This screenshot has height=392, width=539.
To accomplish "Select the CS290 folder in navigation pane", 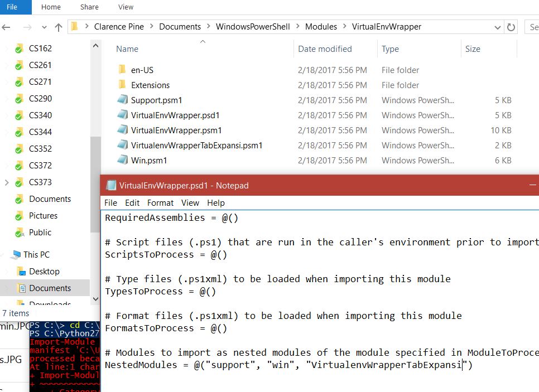I will click(40, 99).
